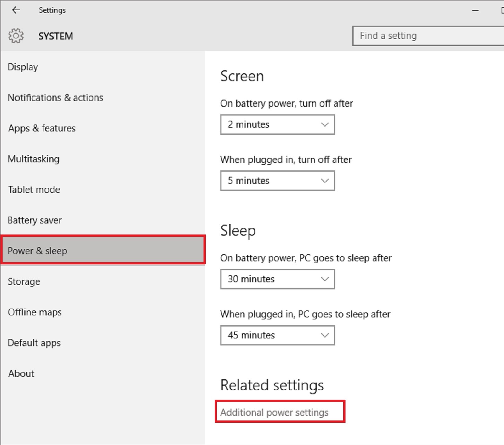Select Tablet mode
The height and width of the screenshot is (445, 504).
(34, 189)
